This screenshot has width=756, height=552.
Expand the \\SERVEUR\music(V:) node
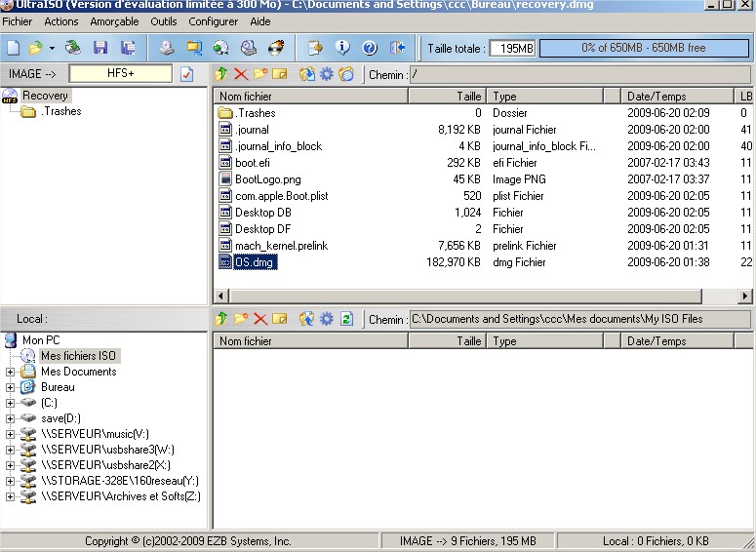pyautogui.click(x=10, y=434)
